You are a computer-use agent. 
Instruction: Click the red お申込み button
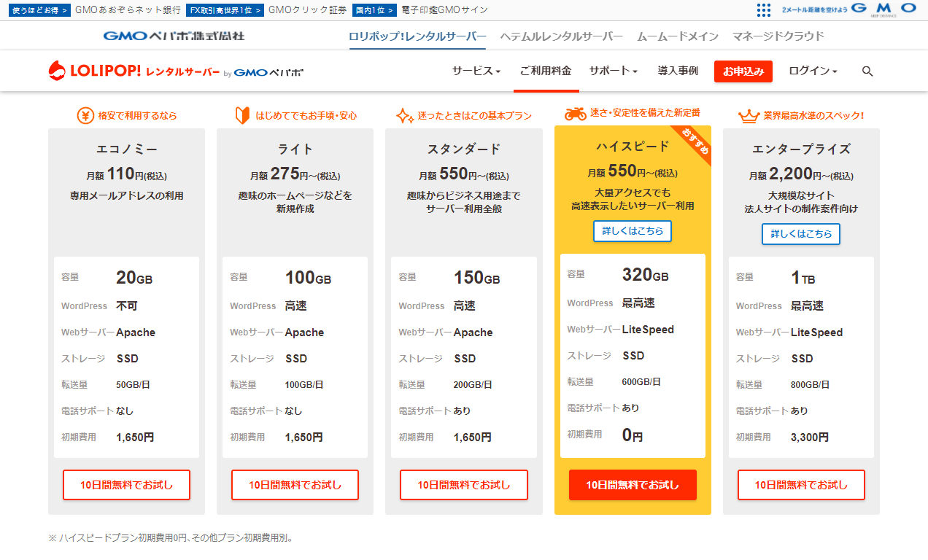743,71
